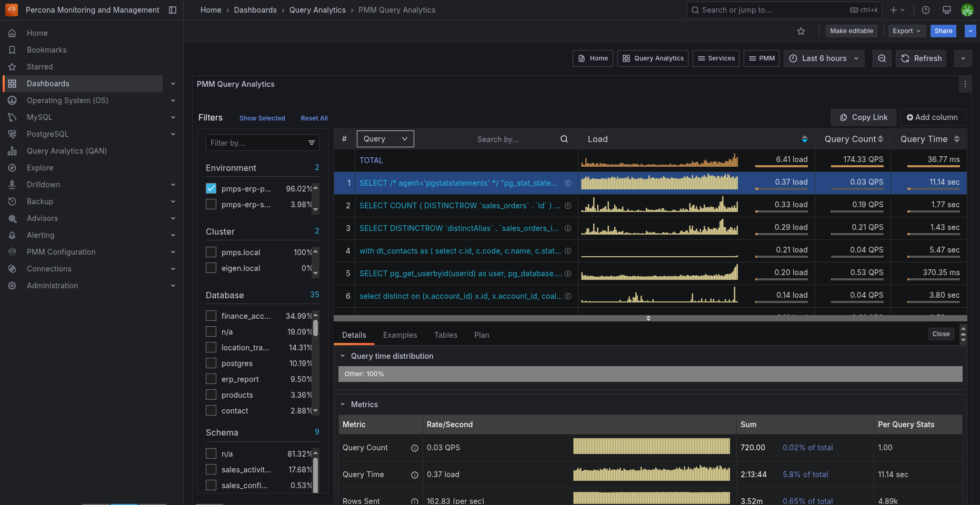Image resolution: width=980 pixels, height=505 pixels.
Task: Check the pmps.local cluster filter
Action: (211, 252)
